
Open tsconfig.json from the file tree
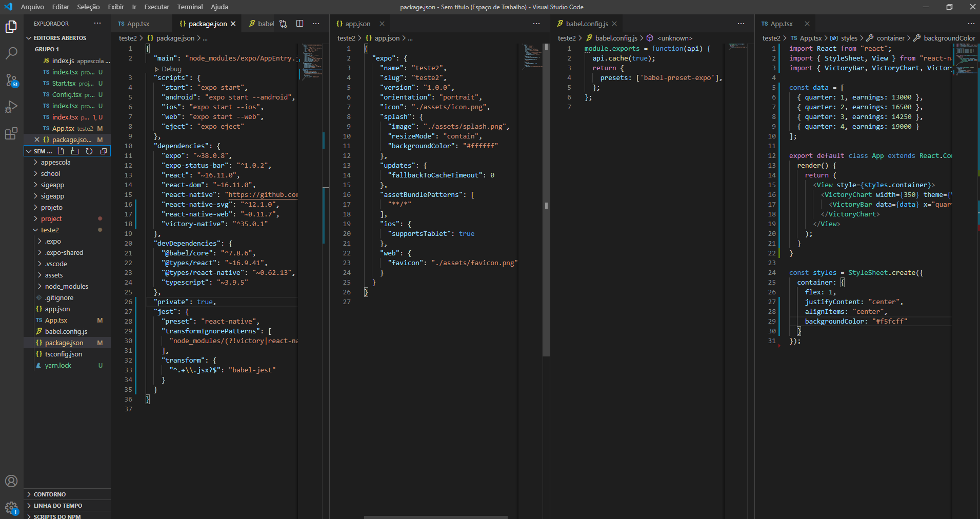click(x=63, y=354)
